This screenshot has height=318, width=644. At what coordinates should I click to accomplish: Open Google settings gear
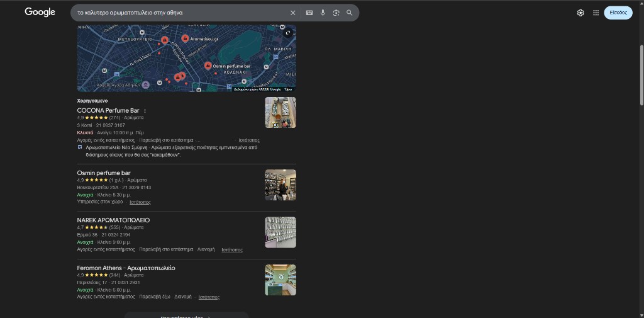point(580,13)
